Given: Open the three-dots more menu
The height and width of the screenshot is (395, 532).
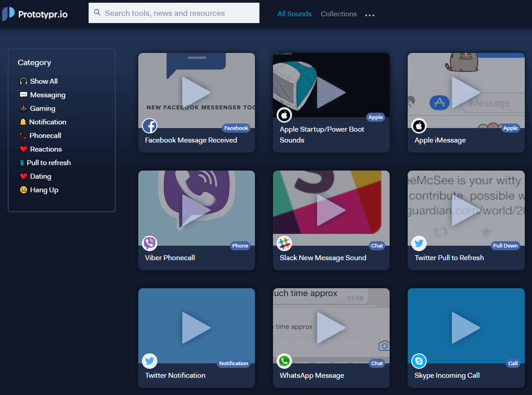Looking at the screenshot, I should [370, 15].
